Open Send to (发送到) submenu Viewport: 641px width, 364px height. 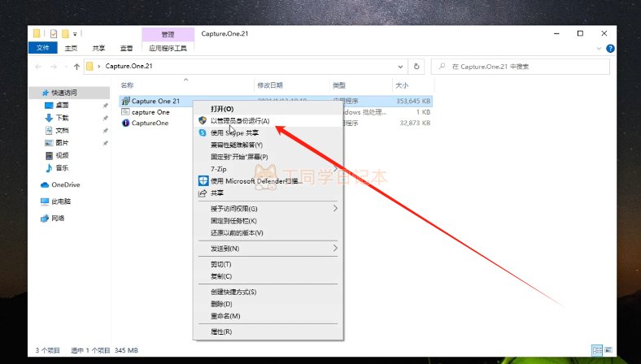point(268,249)
